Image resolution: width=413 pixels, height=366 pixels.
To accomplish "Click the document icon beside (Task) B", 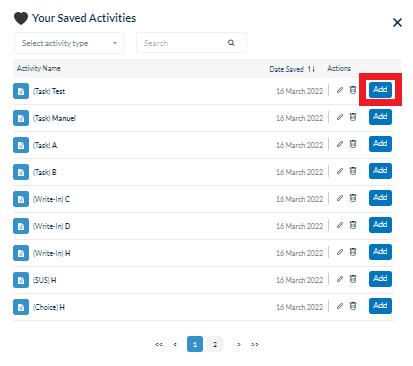I will [21, 172].
